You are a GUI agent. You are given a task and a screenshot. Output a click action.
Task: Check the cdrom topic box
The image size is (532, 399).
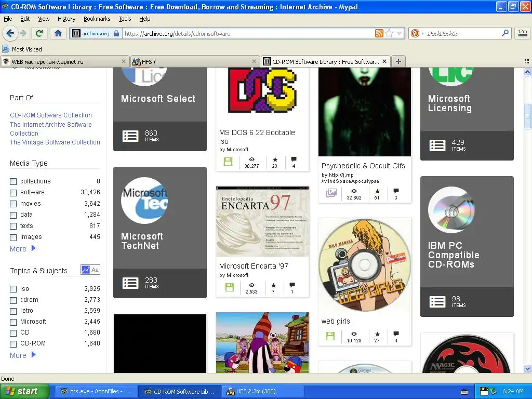[x=13, y=300]
